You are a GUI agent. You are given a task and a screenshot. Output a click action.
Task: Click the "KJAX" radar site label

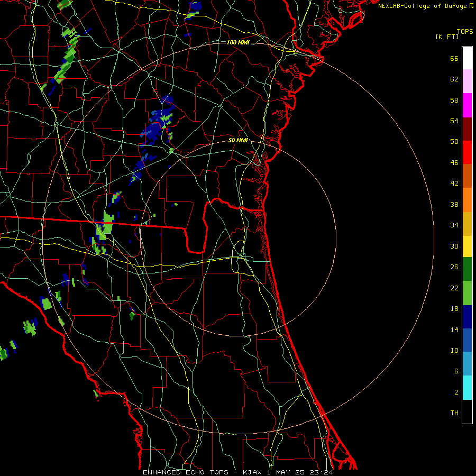tap(253, 472)
